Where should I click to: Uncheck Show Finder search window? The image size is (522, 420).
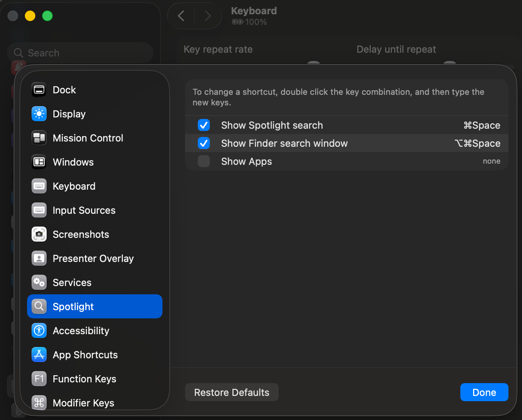pos(204,143)
